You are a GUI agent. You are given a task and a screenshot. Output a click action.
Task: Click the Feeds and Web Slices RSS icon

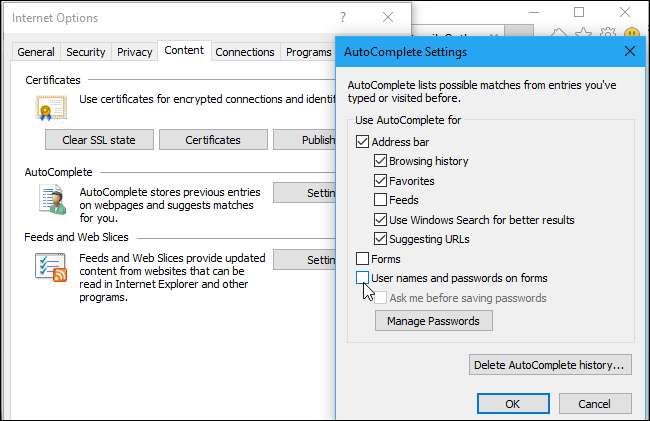pyautogui.click(x=50, y=268)
